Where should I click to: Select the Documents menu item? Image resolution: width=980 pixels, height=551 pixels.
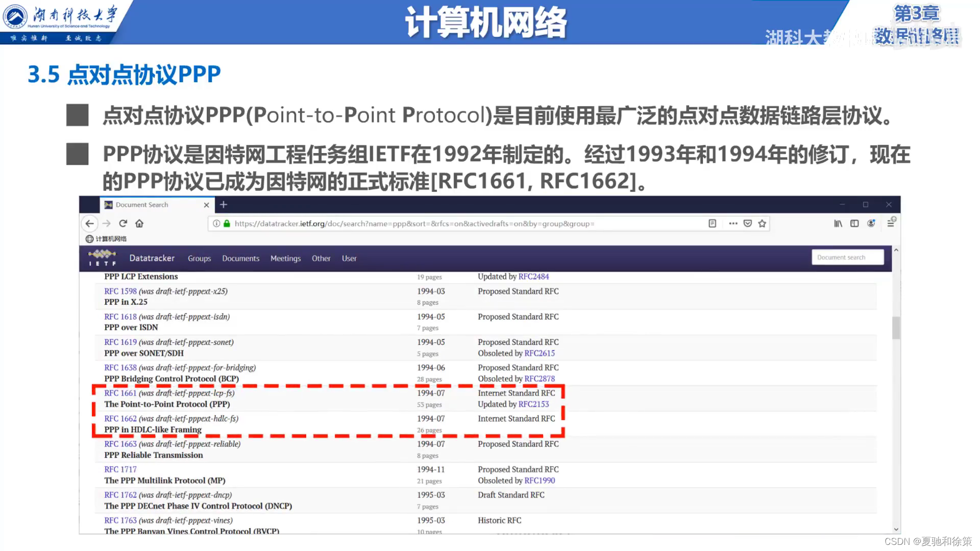pos(240,258)
